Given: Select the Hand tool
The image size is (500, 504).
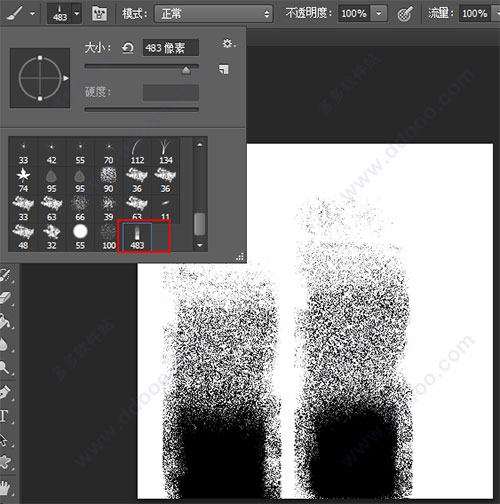Looking at the screenshot, I should pyautogui.click(x=5, y=488).
